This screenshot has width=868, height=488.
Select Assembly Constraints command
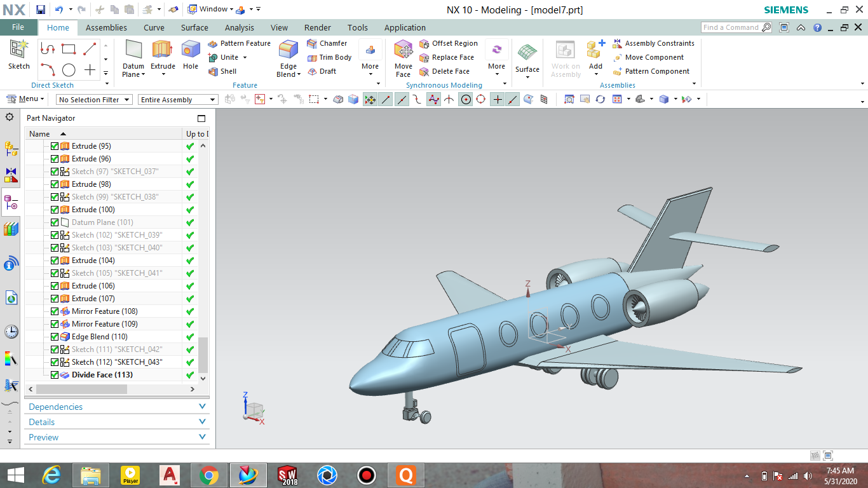653,43
